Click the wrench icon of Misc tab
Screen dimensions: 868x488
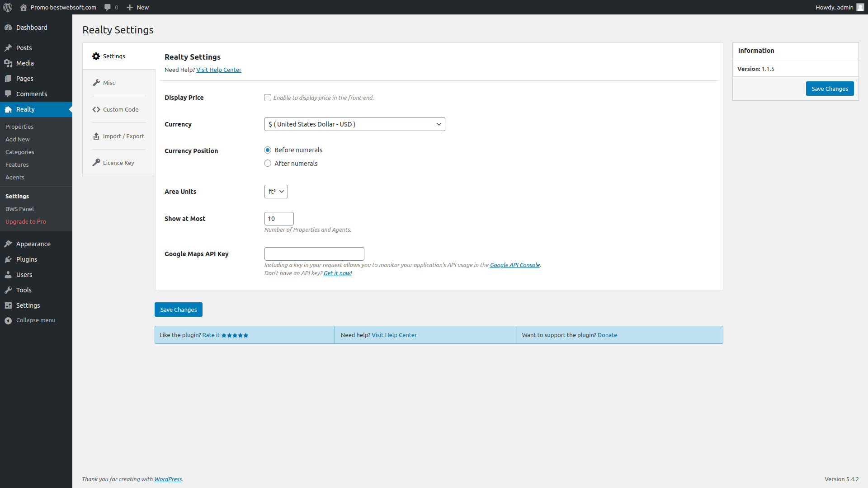click(x=96, y=83)
